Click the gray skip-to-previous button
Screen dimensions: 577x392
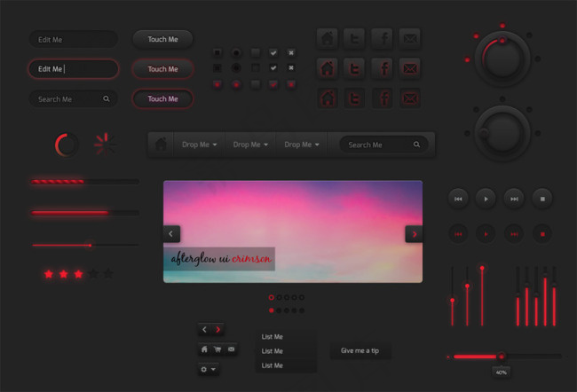tap(458, 199)
